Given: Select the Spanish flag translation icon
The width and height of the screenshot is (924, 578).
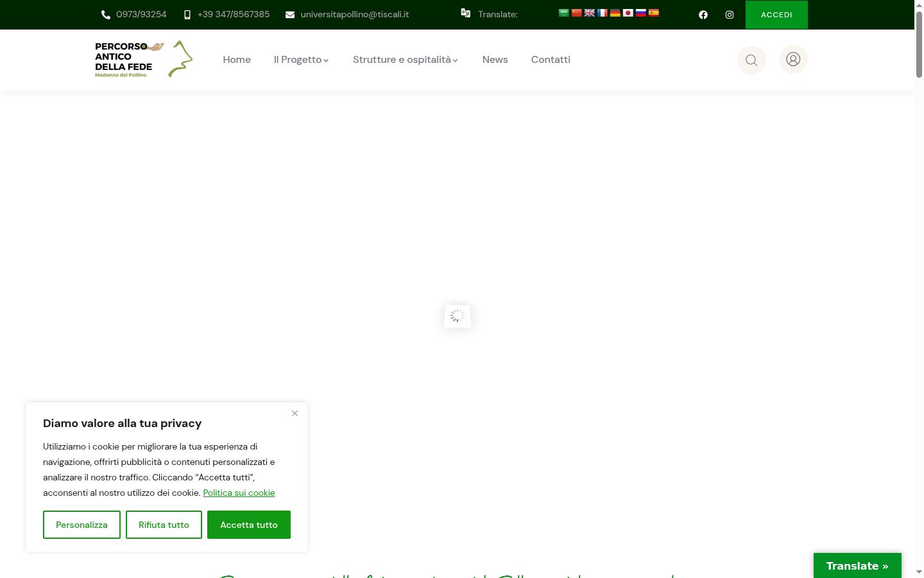Looking at the screenshot, I should (x=653, y=13).
